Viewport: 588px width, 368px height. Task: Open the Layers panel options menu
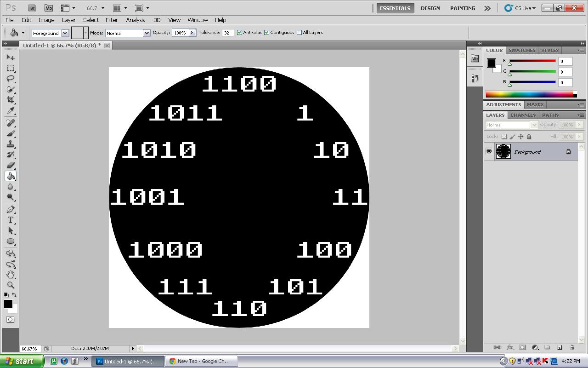click(580, 115)
